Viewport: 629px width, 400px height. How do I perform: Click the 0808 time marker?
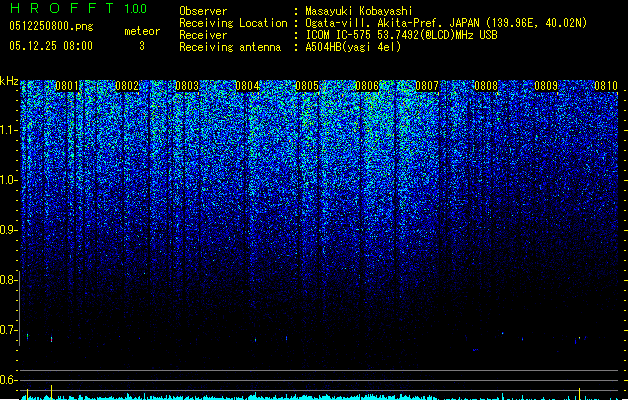point(486,86)
